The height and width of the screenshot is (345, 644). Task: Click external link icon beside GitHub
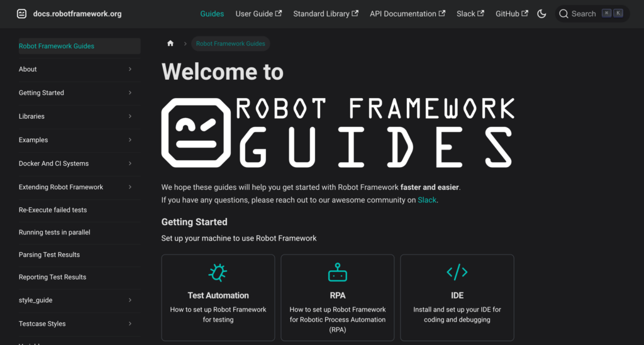(525, 13)
